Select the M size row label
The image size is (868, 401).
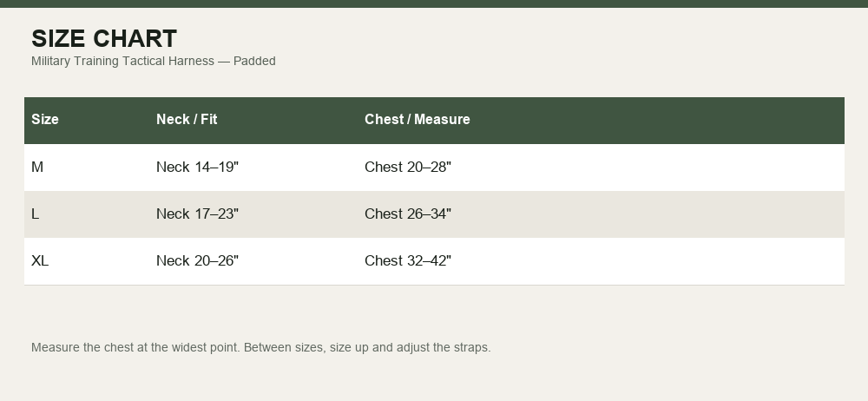tap(37, 167)
